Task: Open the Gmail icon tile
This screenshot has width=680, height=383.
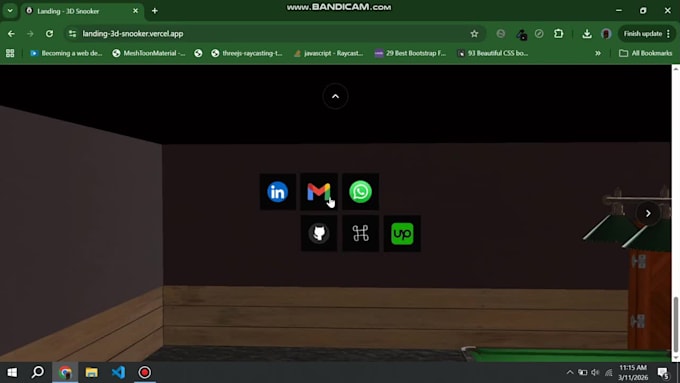Action: pyautogui.click(x=319, y=192)
